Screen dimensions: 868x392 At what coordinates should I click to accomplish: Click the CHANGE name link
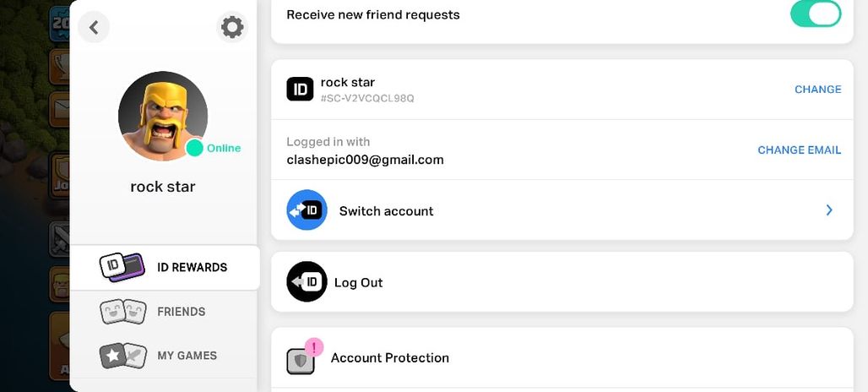coord(817,90)
